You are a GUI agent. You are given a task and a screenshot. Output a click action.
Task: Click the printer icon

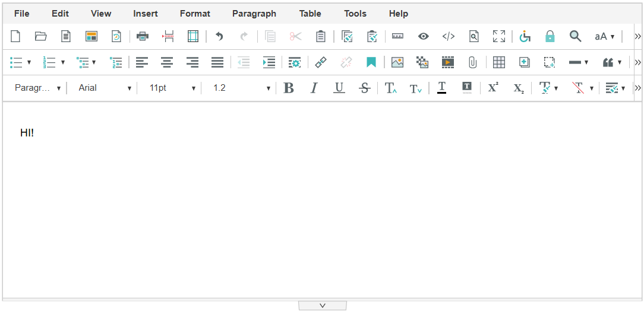143,36
